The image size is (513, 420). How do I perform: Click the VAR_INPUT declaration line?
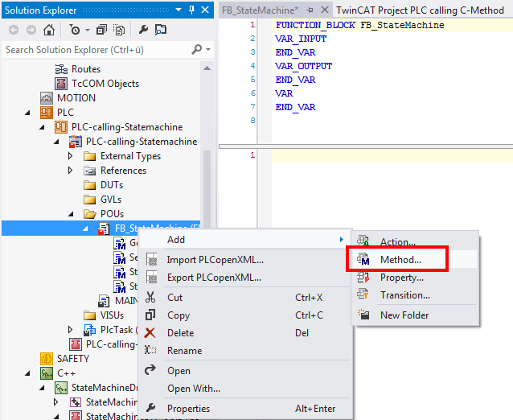click(301, 39)
